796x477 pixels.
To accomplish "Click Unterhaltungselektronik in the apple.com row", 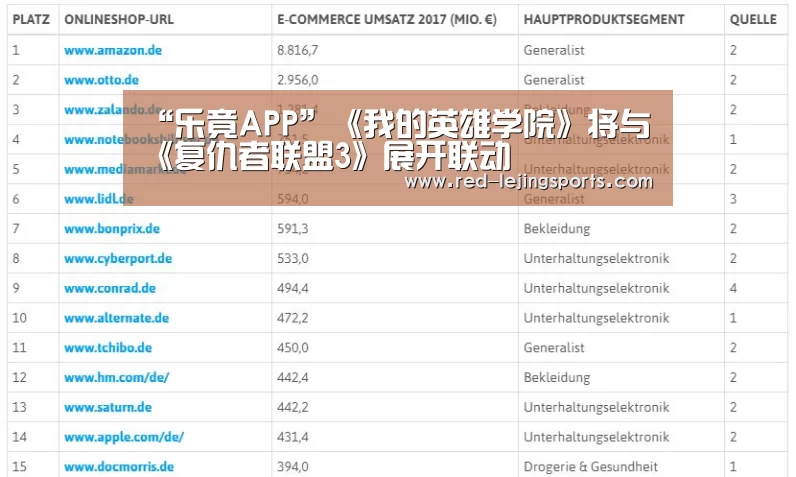I will [x=596, y=437].
